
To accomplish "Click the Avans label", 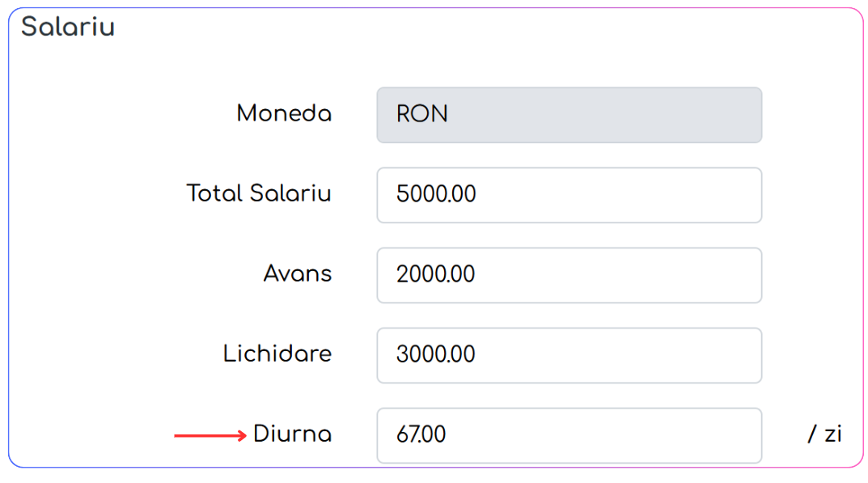I will click(297, 273).
